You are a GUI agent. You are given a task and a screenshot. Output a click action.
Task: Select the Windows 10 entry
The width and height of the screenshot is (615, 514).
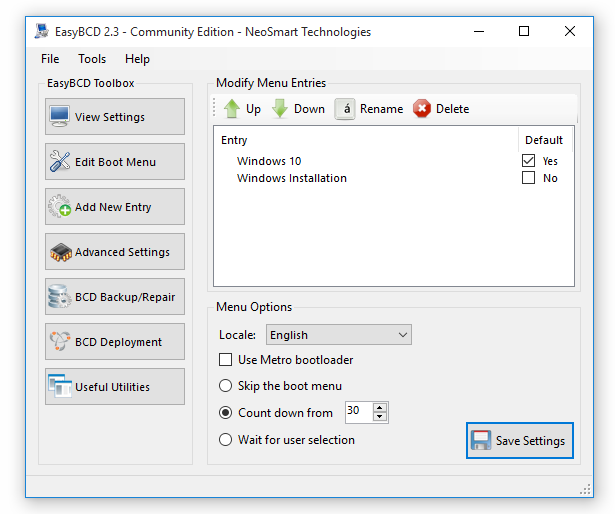click(x=269, y=161)
